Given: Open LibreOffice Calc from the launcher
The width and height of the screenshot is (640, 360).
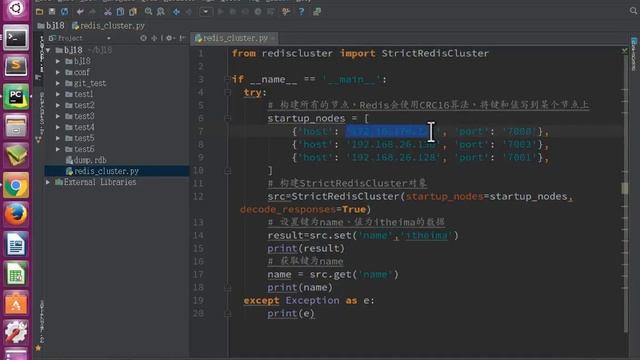Looking at the screenshot, I should click(x=16, y=274).
